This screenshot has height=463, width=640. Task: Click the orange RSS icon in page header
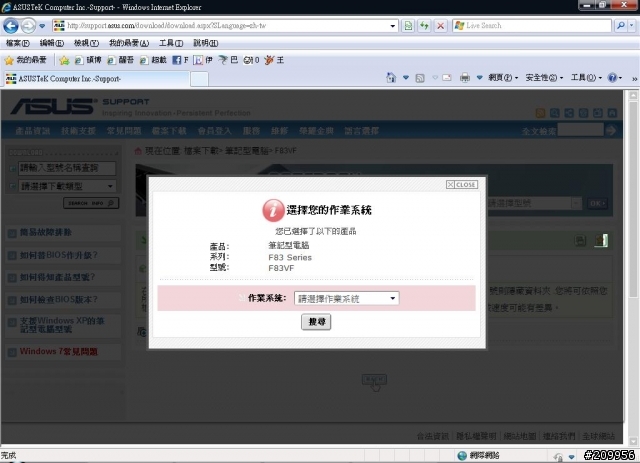click(x=540, y=113)
